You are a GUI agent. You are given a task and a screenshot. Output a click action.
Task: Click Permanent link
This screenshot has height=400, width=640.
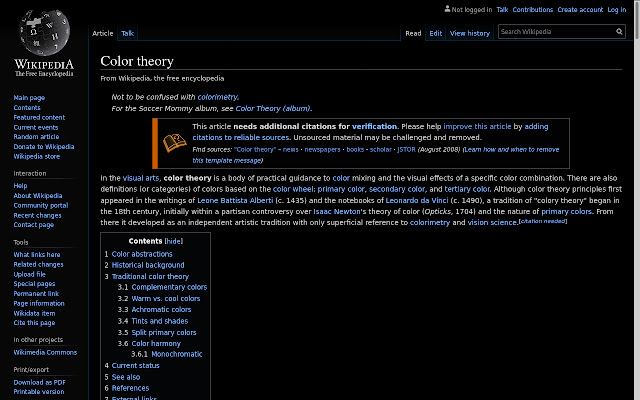[x=36, y=293]
